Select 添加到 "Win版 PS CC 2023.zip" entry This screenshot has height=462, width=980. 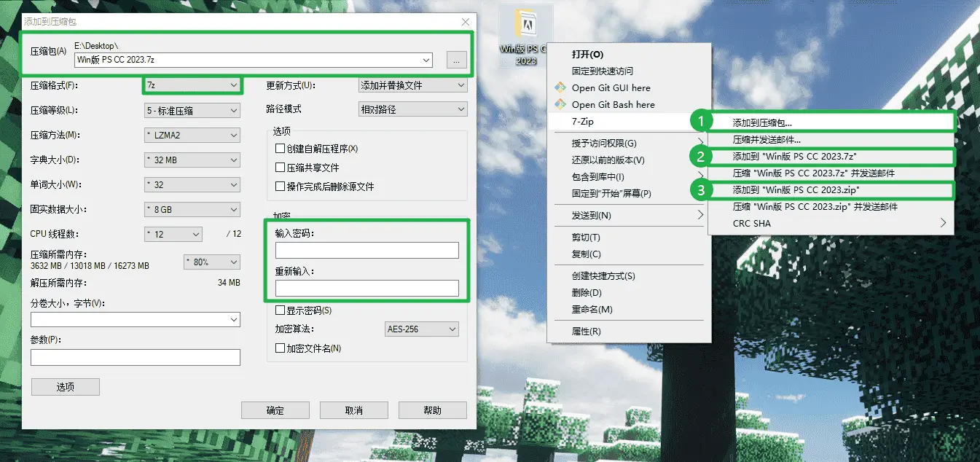(796, 190)
